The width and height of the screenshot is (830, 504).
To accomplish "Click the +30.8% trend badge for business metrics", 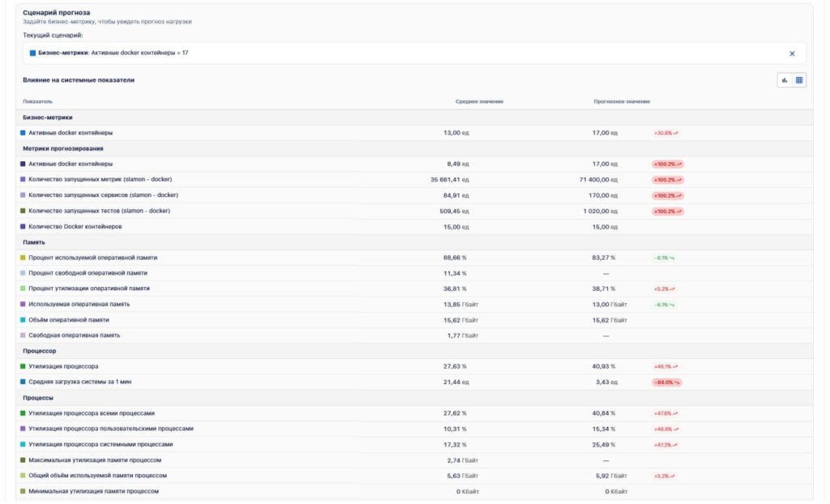I will [665, 133].
